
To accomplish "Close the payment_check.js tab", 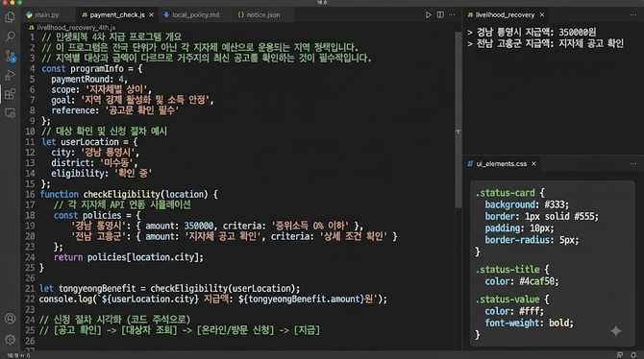I will click(x=152, y=14).
